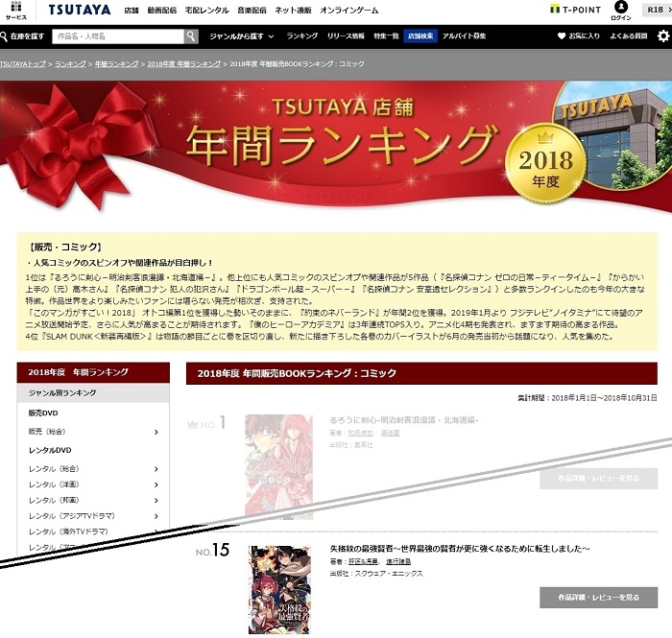Viewport: 672px width, 638px height.
Task: Open アルバイト募集 in the navbar
Action: point(464,35)
